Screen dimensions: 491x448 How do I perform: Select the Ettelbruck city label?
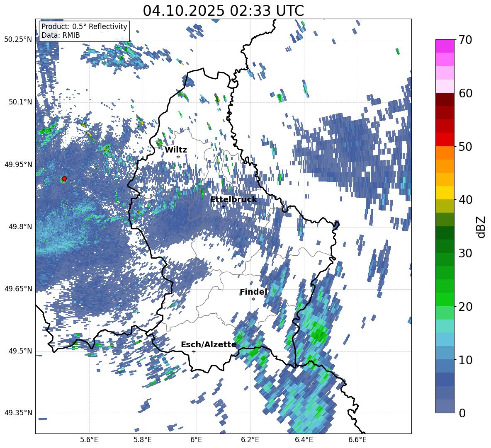coord(233,200)
